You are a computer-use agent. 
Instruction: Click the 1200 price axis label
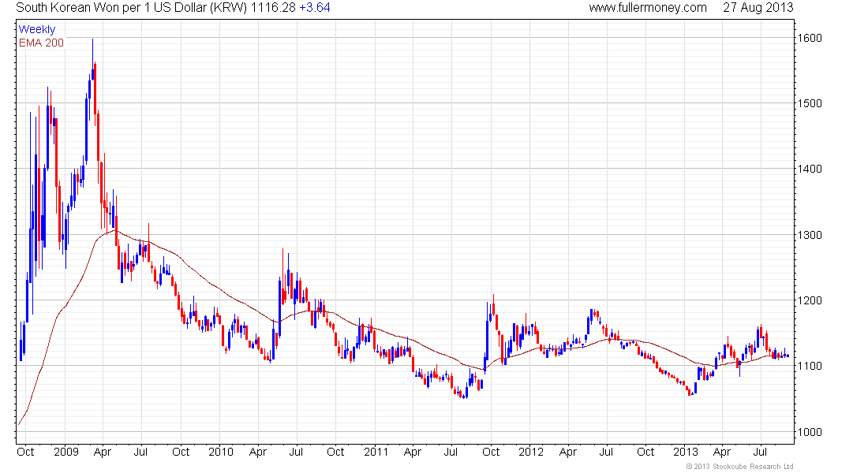pyautogui.click(x=810, y=300)
